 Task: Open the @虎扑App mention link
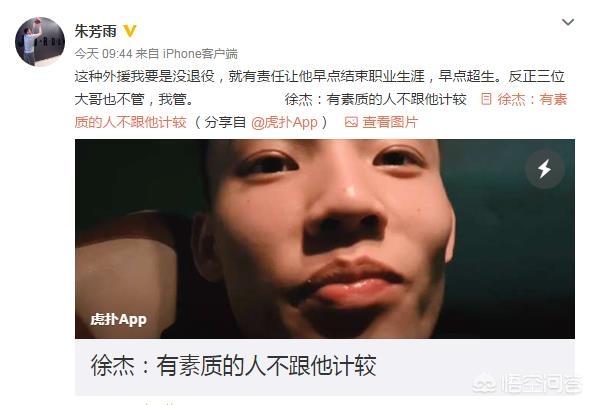click(284, 122)
